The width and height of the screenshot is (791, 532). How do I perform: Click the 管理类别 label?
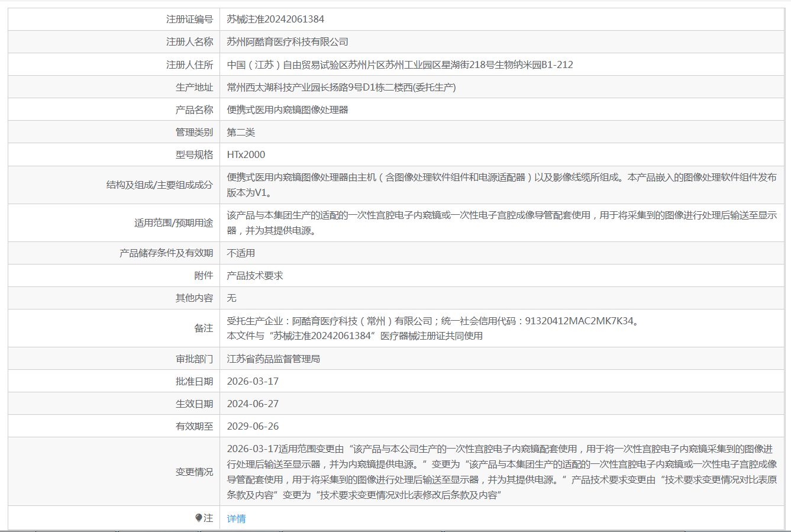(194, 132)
